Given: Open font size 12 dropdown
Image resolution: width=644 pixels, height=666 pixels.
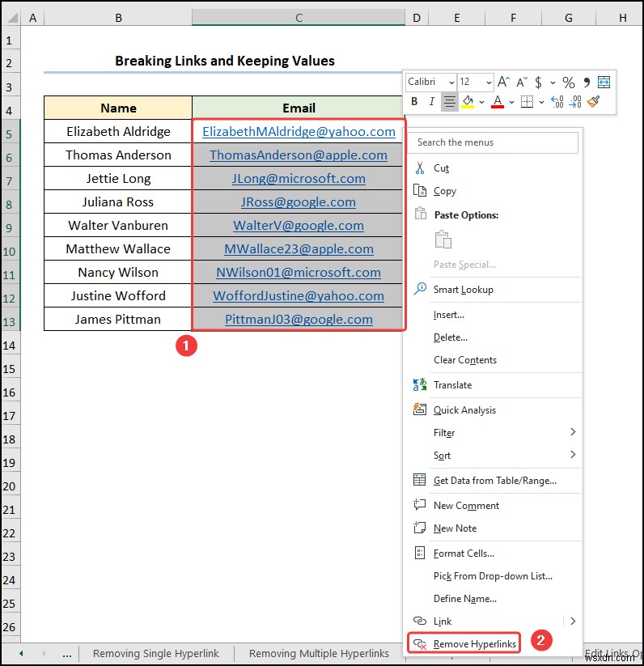Looking at the screenshot, I should (489, 82).
